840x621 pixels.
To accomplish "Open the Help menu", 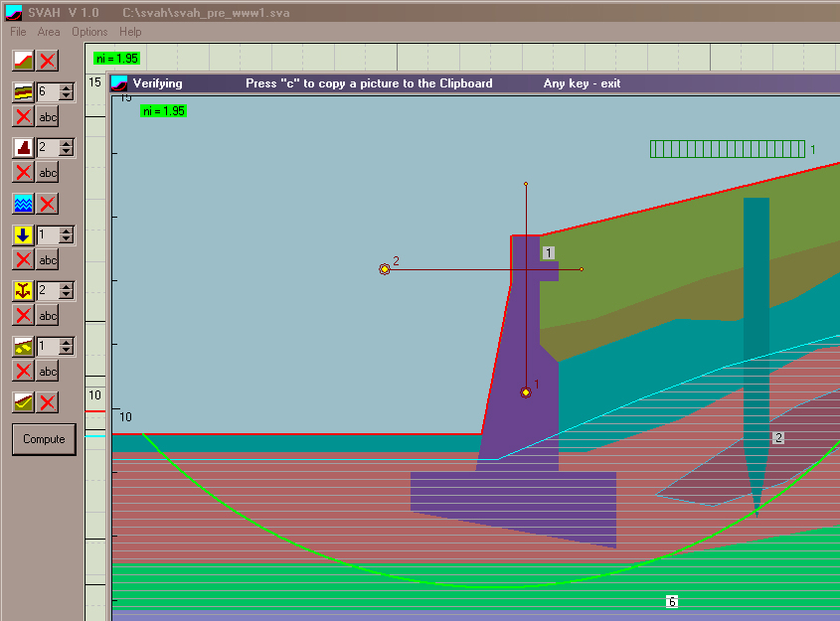I will coord(130,32).
